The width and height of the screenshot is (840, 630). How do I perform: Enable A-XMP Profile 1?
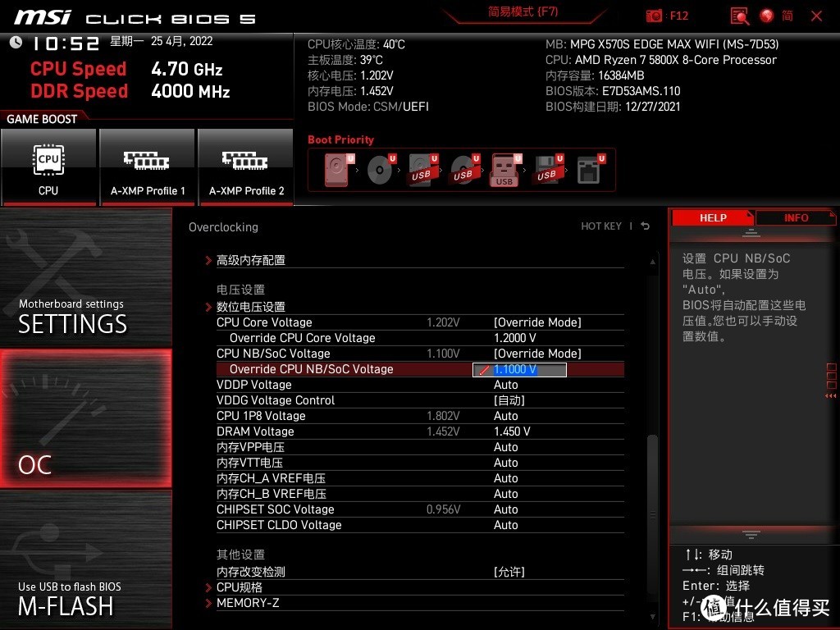tap(148, 167)
